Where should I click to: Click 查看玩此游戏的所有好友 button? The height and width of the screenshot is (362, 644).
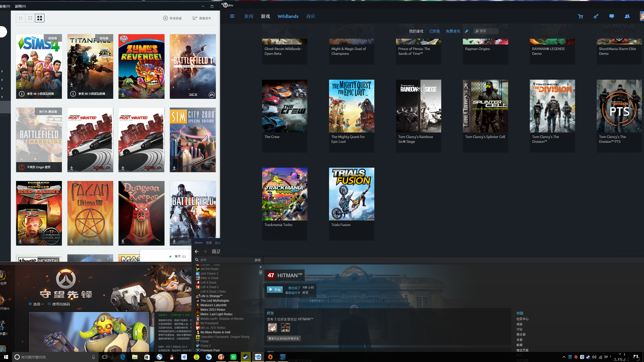click(x=284, y=339)
